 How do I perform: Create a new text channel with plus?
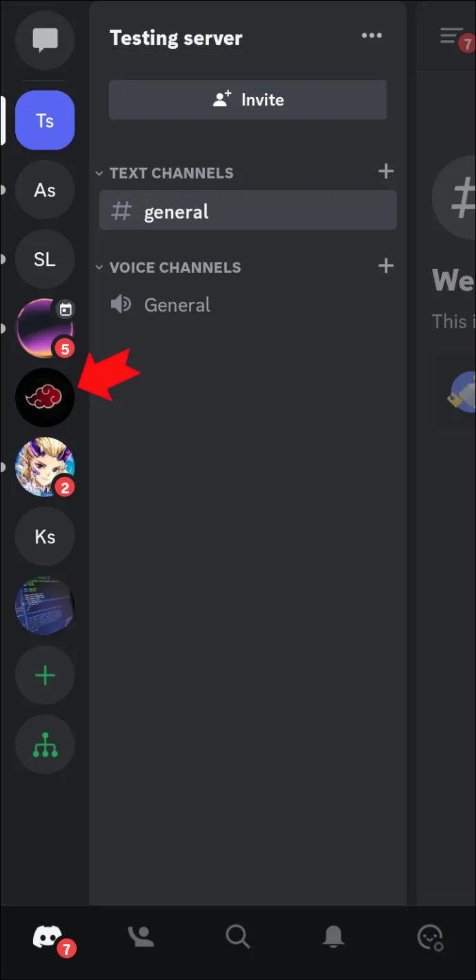[386, 172]
